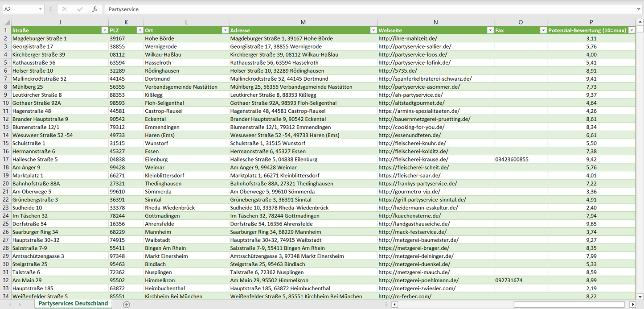
Task: Click the horizontal scrollbar left arrow
Action: point(394,304)
